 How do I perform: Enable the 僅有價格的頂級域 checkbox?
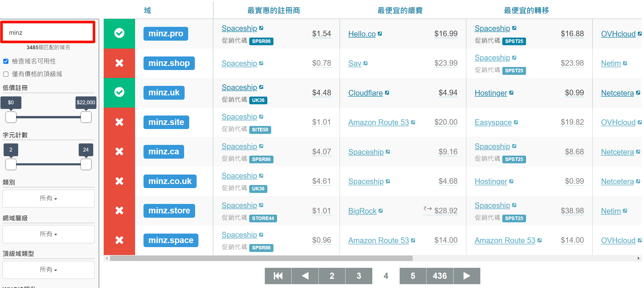6,74
